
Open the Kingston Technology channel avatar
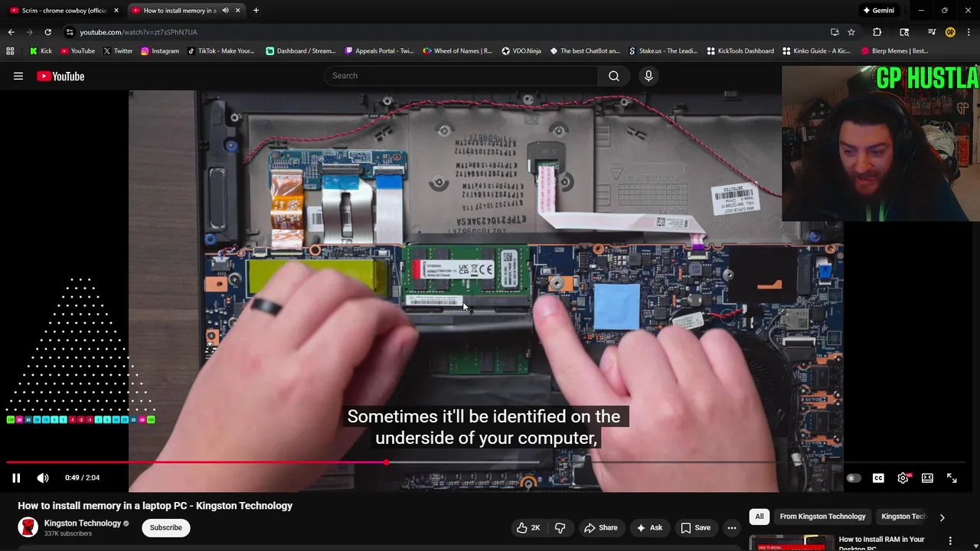pyautogui.click(x=28, y=527)
